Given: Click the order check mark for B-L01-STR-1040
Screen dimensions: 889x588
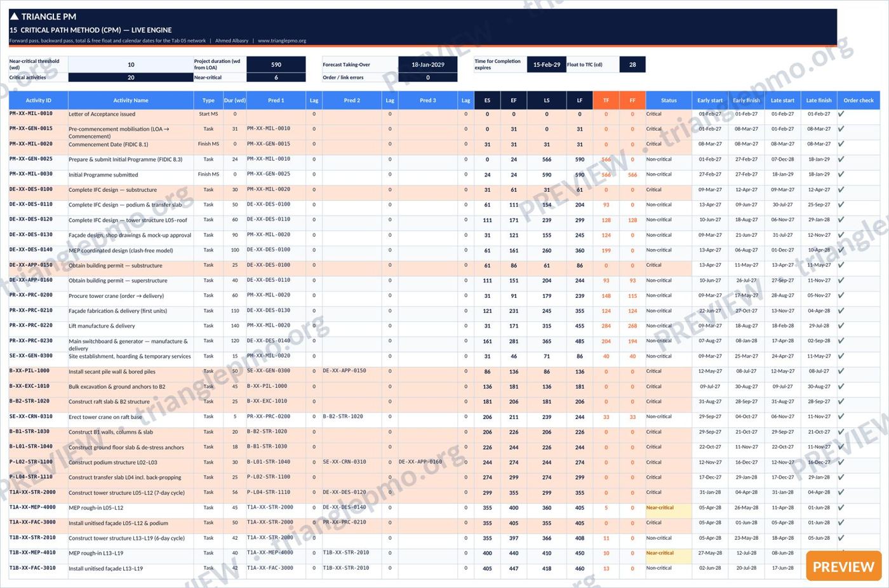Looking at the screenshot, I should [841, 447].
